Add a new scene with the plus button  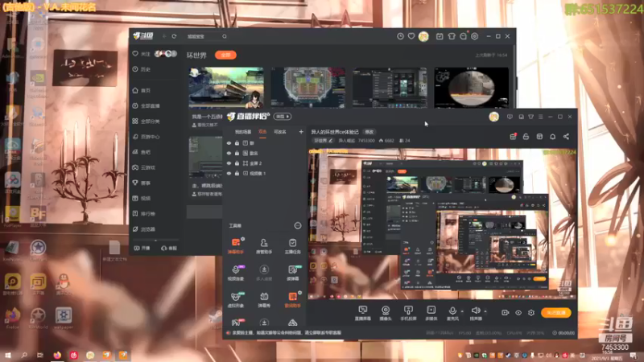tap(301, 132)
